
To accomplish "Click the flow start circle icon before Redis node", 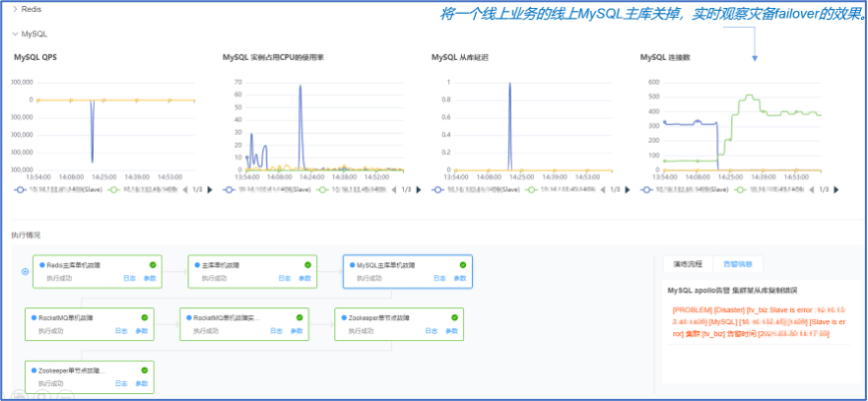I will 24,271.
